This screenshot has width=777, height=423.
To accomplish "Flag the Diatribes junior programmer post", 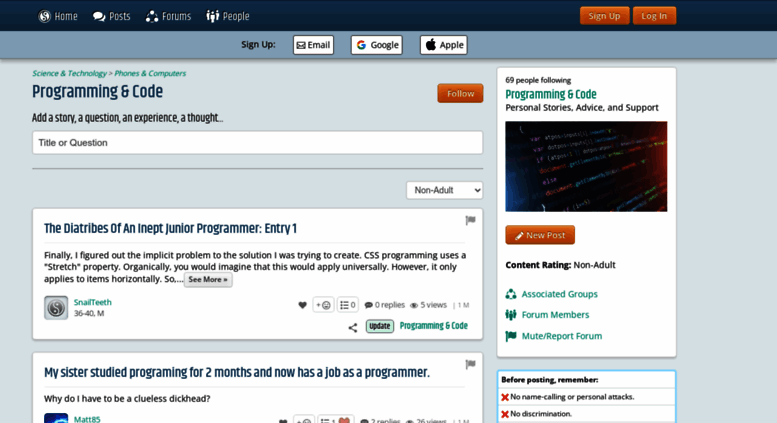I will pyautogui.click(x=470, y=220).
